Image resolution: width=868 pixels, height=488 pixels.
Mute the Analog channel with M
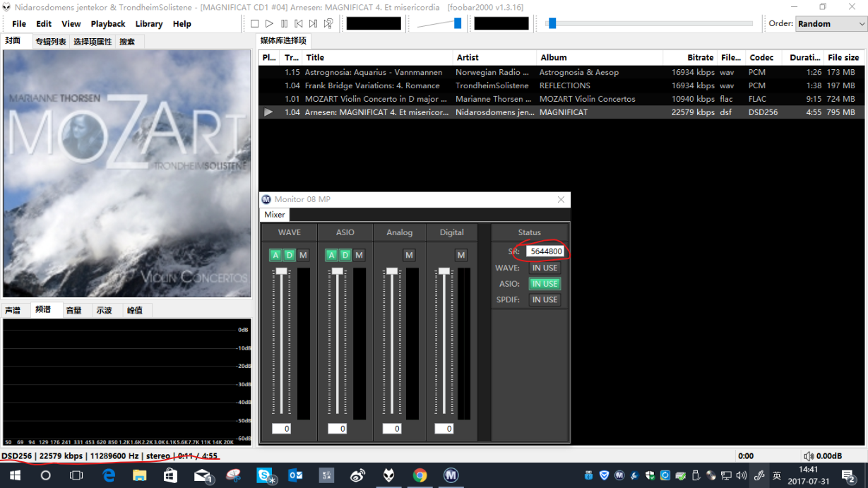409,255
